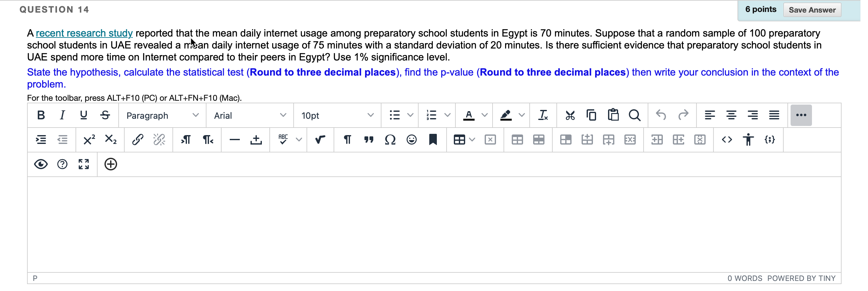Toggle italic formatting
868x291 pixels.
[62, 115]
